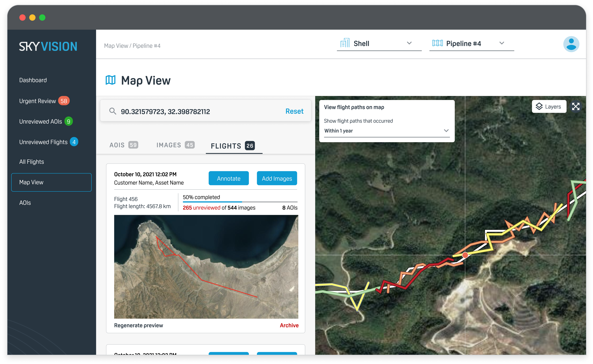Toggle fullscreen map expand icon
The height and width of the screenshot is (364, 593).
575,107
